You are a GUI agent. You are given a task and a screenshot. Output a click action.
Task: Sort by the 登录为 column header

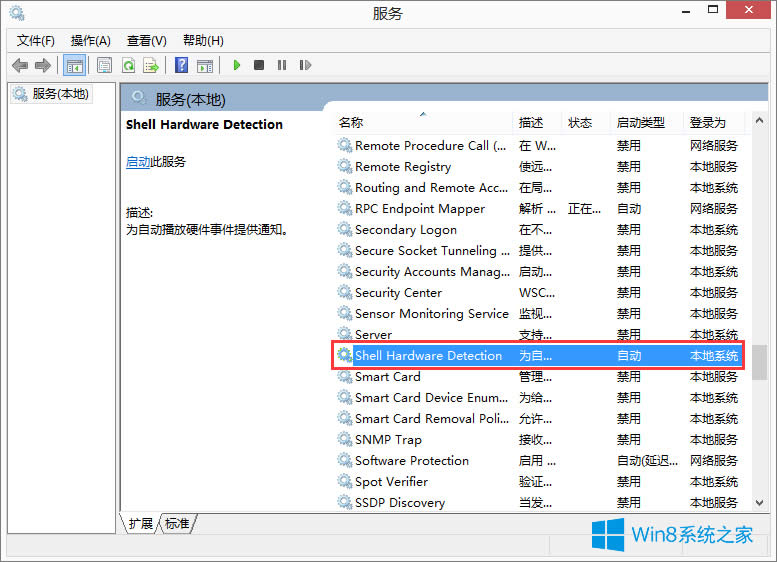(x=708, y=122)
